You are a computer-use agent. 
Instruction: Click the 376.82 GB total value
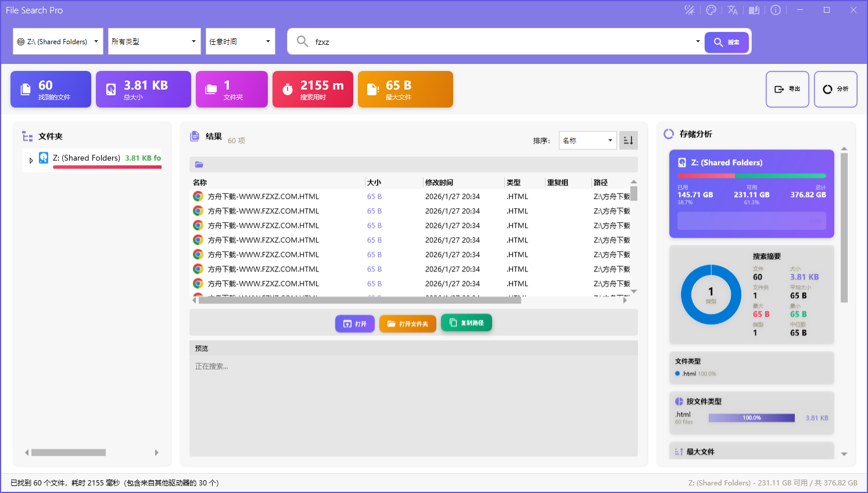(808, 195)
